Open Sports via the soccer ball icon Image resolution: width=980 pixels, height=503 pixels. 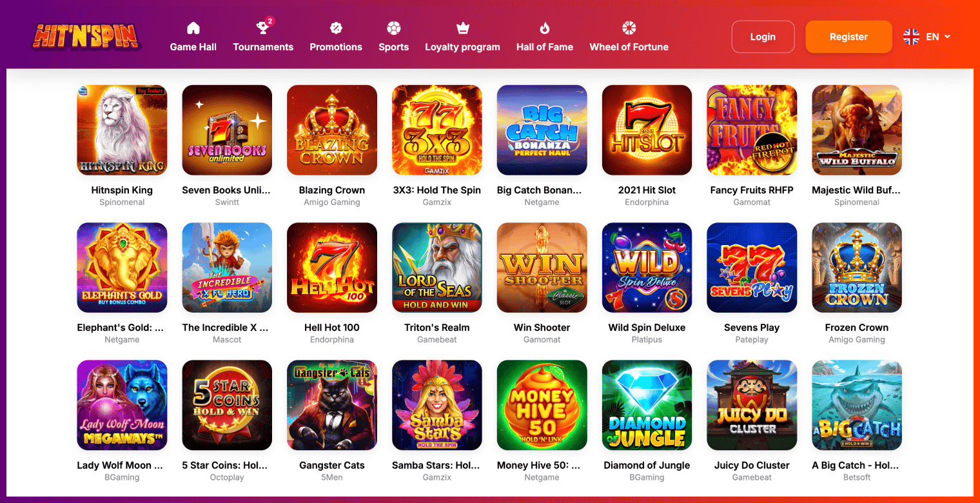(394, 28)
